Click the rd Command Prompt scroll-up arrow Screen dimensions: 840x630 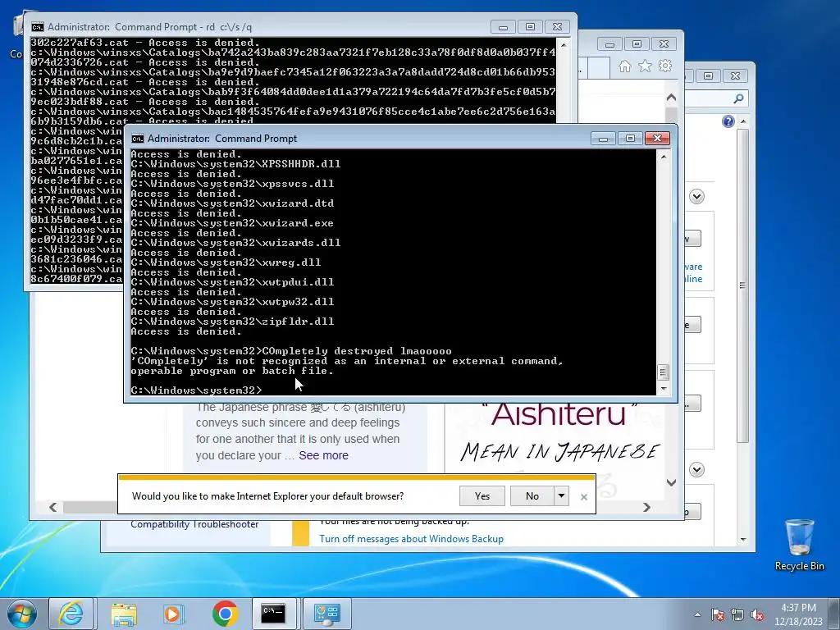pos(564,45)
